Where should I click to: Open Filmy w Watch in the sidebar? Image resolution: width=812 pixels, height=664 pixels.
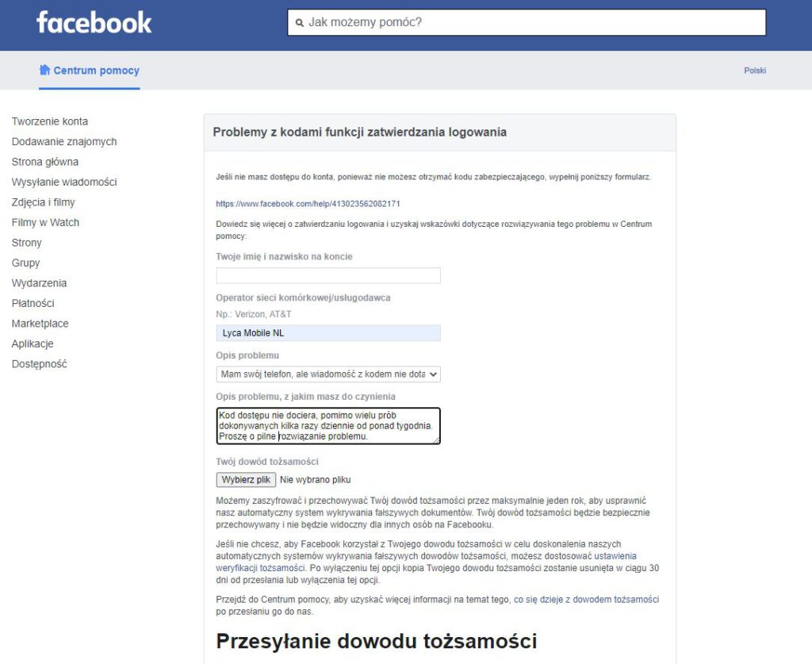click(45, 222)
